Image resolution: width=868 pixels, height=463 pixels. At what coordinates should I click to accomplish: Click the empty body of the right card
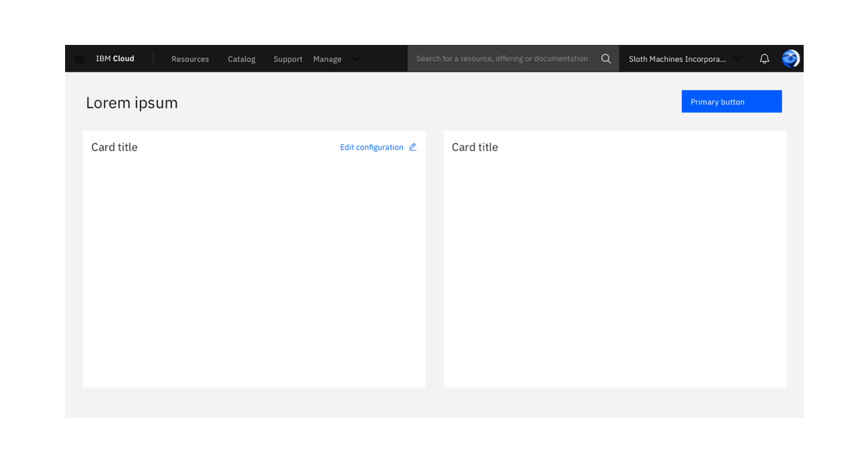point(615,271)
